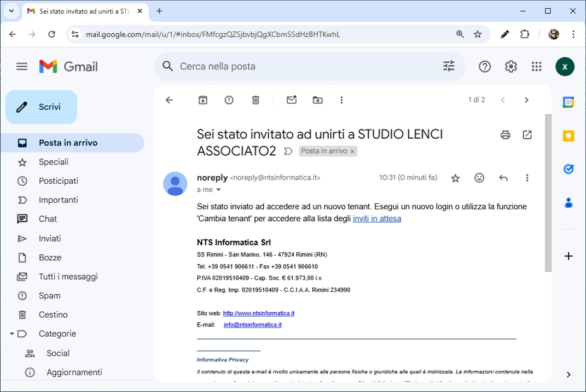Open the Google apps grid
Screen dimensions: 586x392
click(x=536, y=67)
